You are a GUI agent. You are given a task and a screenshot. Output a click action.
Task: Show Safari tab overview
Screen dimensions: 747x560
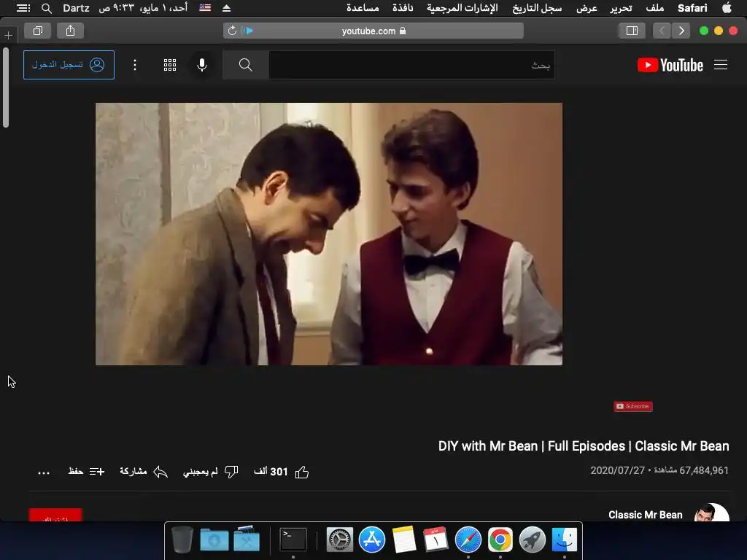[38, 31]
